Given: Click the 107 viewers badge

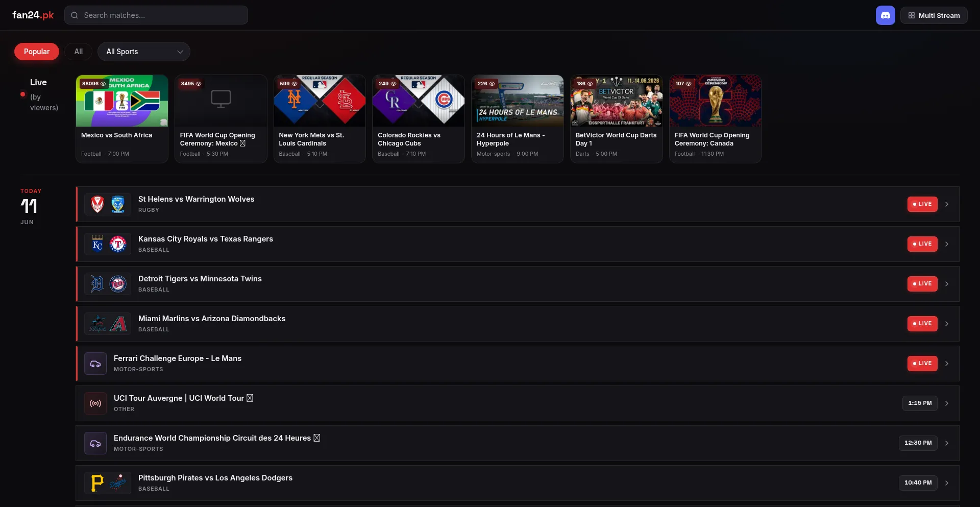Looking at the screenshot, I should click(x=683, y=84).
